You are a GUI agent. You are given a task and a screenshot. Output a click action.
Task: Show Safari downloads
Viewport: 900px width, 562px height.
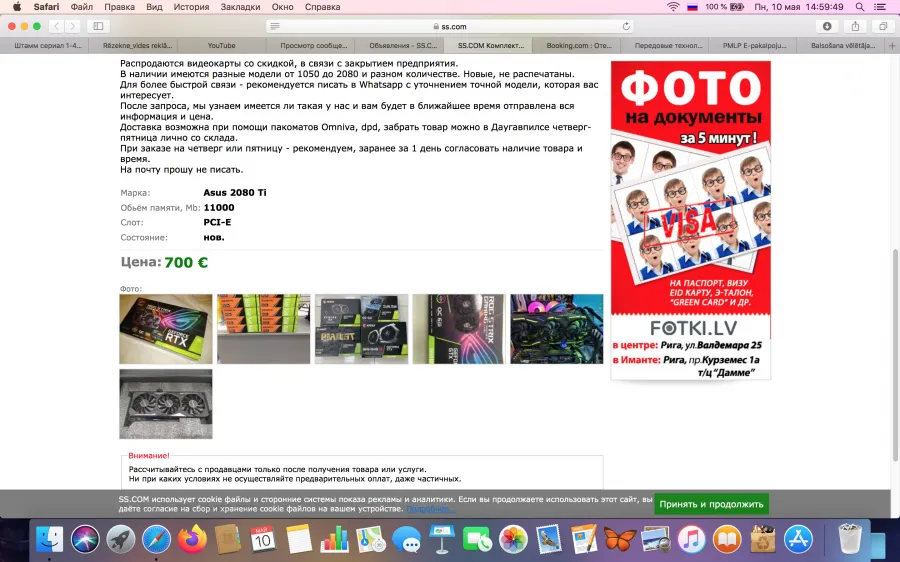(x=827, y=26)
